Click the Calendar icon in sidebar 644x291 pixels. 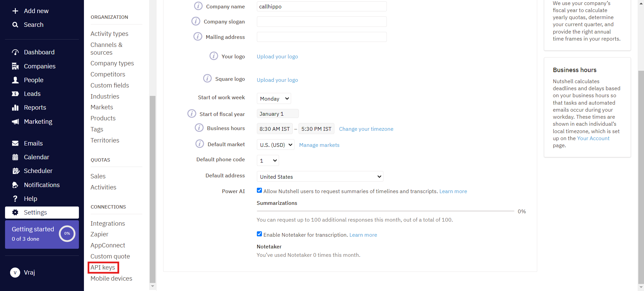15,157
